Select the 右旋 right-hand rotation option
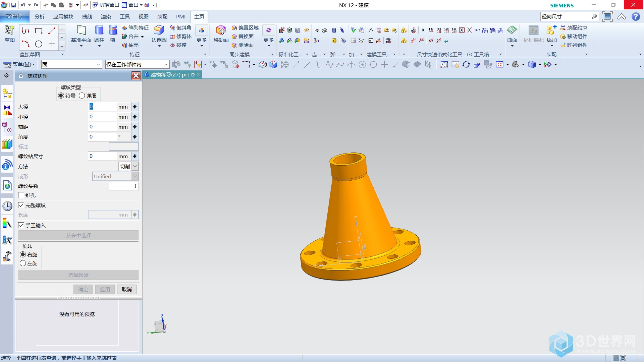 click(23, 254)
